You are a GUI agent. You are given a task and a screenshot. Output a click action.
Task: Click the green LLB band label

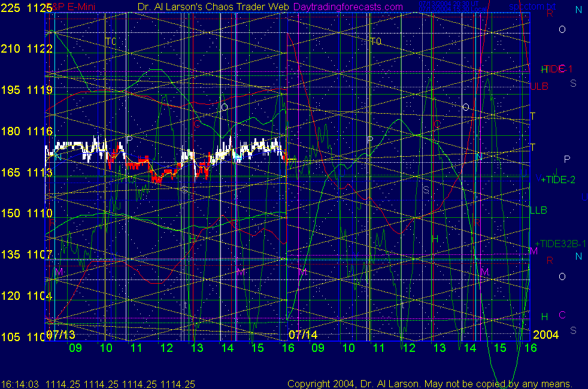click(x=538, y=210)
